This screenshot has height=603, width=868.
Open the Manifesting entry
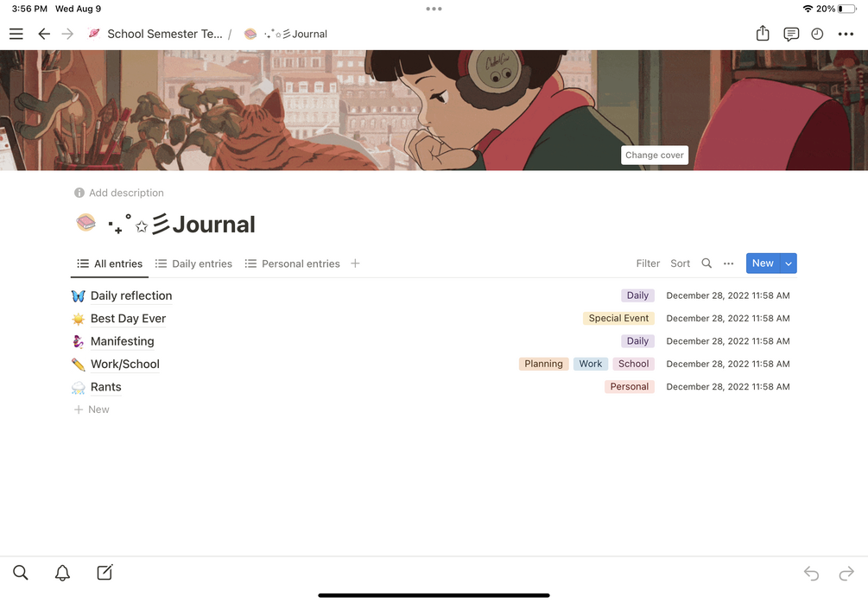[x=123, y=341]
